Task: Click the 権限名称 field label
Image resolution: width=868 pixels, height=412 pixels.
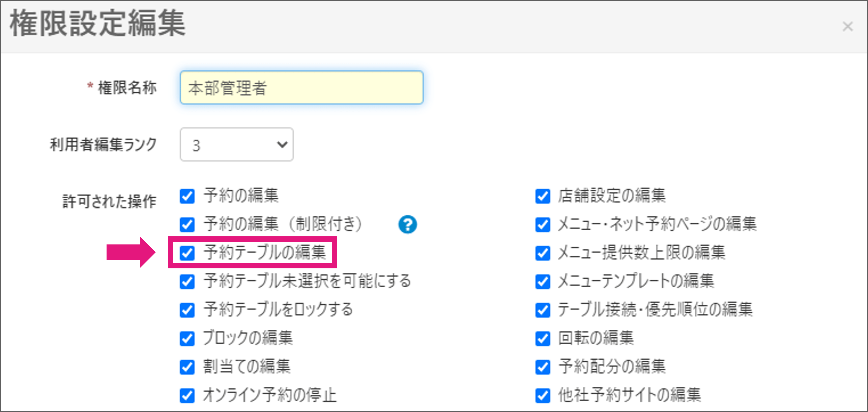Action: click(x=127, y=88)
